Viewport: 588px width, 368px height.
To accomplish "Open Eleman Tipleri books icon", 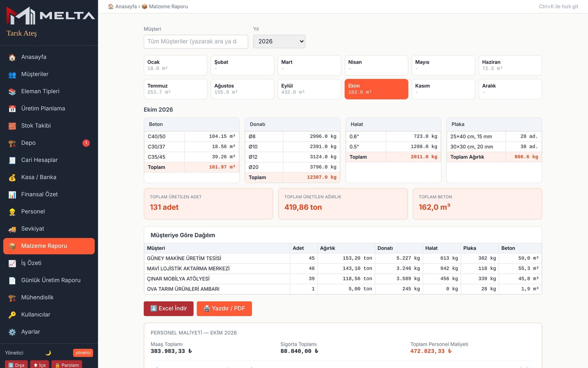I will pyautogui.click(x=12, y=92).
